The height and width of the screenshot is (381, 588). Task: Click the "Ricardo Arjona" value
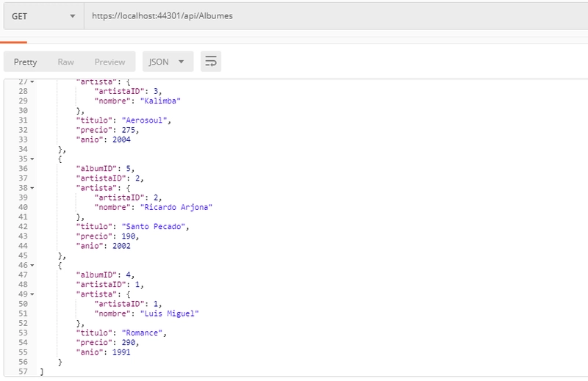click(x=176, y=207)
